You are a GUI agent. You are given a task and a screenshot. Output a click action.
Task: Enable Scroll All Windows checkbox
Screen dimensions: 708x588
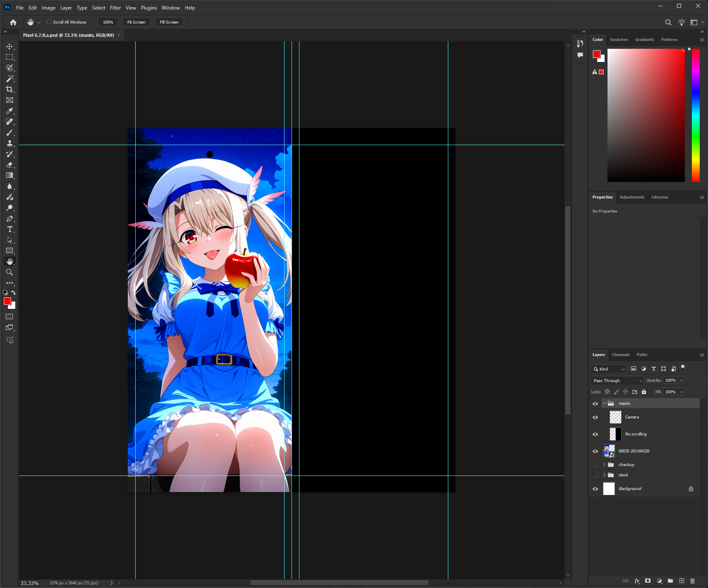pos(49,22)
